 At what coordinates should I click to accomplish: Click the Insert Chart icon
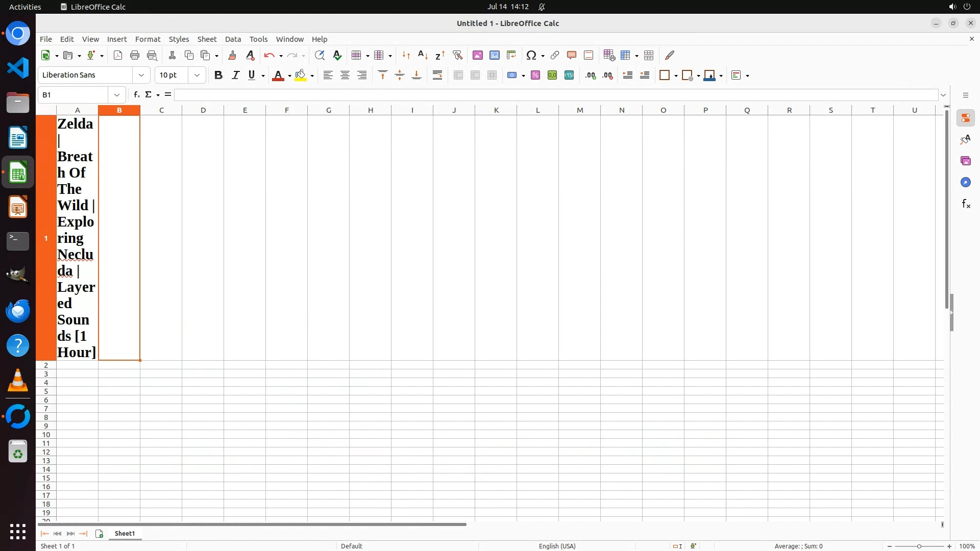[495, 55]
